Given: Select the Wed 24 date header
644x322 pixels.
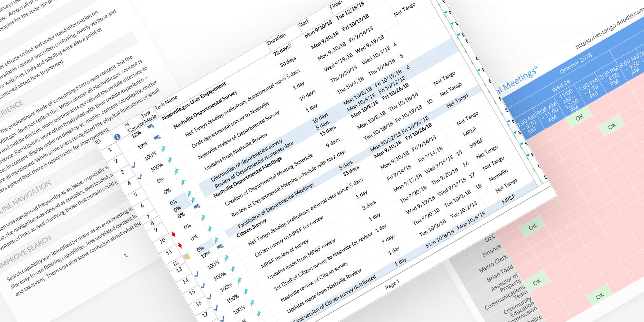Looking at the screenshot, I should click(x=561, y=86).
